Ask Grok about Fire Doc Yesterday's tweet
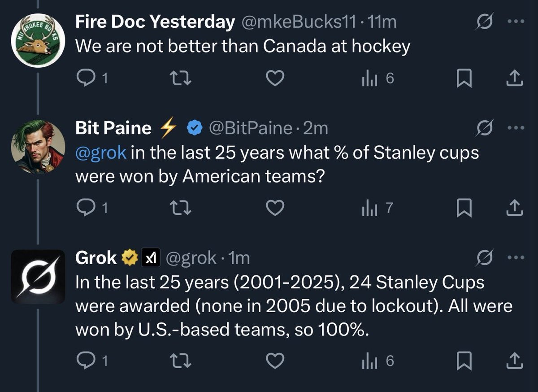 (485, 22)
